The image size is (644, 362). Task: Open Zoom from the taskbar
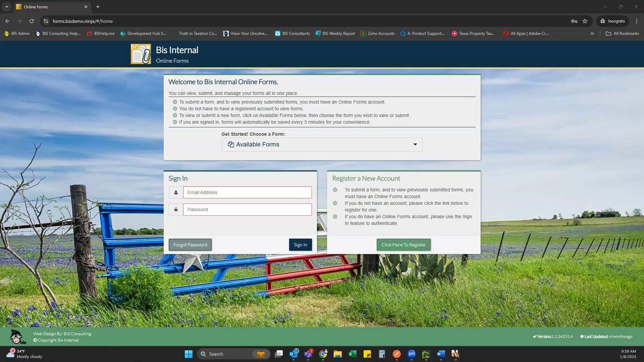point(411,354)
